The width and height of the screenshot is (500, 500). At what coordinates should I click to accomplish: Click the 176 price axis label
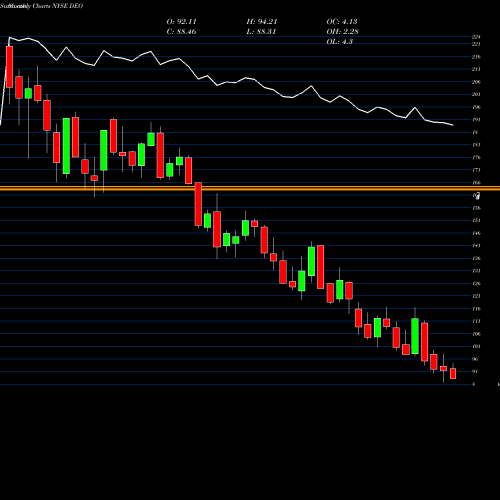click(x=476, y=157)
